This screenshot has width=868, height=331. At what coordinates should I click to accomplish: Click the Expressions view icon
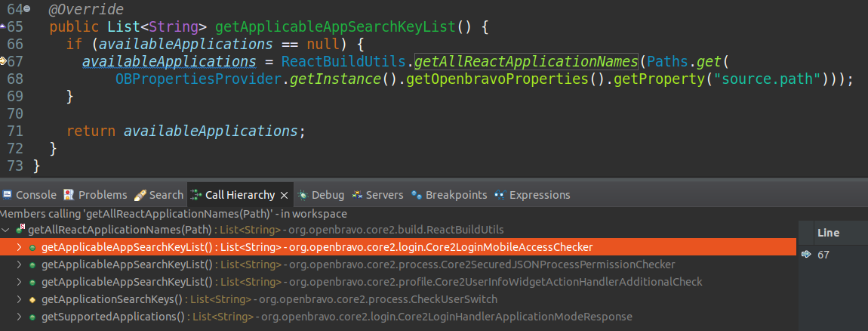click(500, 195)
